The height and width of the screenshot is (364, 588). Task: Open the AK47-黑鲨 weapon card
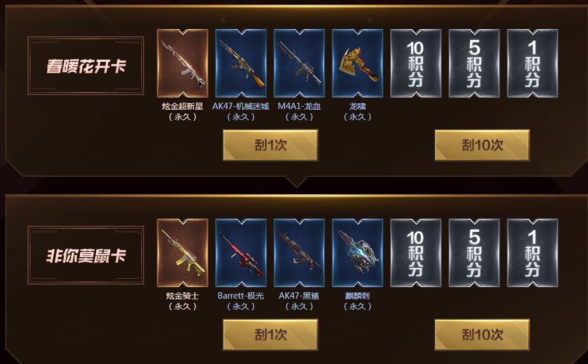tap(299, 253)
